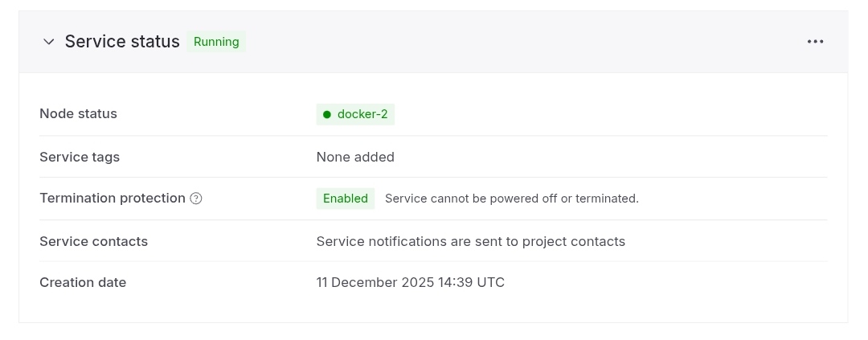Click the Service contacts row label
This screenshot has height=340, width=868.
tap(93, 241)
